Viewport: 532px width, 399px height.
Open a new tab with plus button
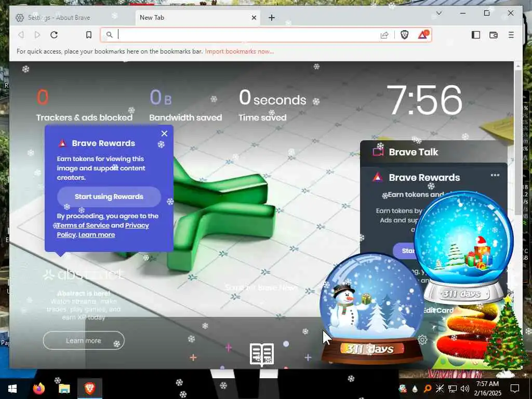tap(271, 18)
